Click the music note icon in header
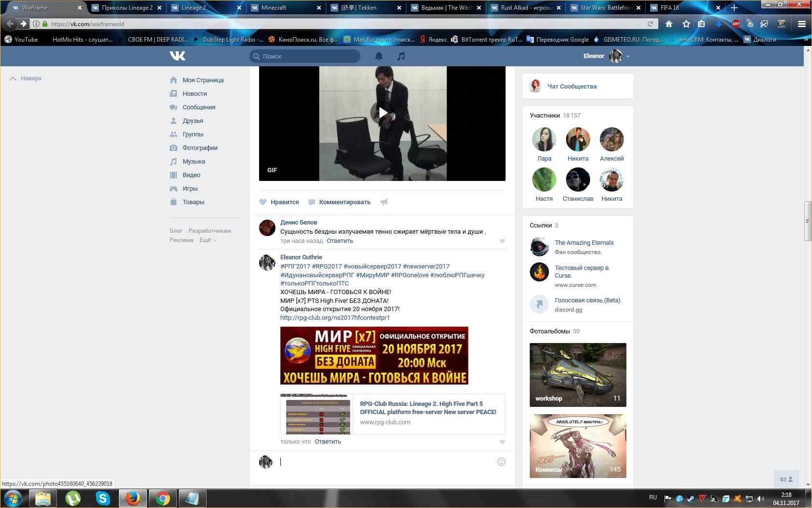Image resolution: width=812 pixels, height=508 pixels. [x=401, y=56]
